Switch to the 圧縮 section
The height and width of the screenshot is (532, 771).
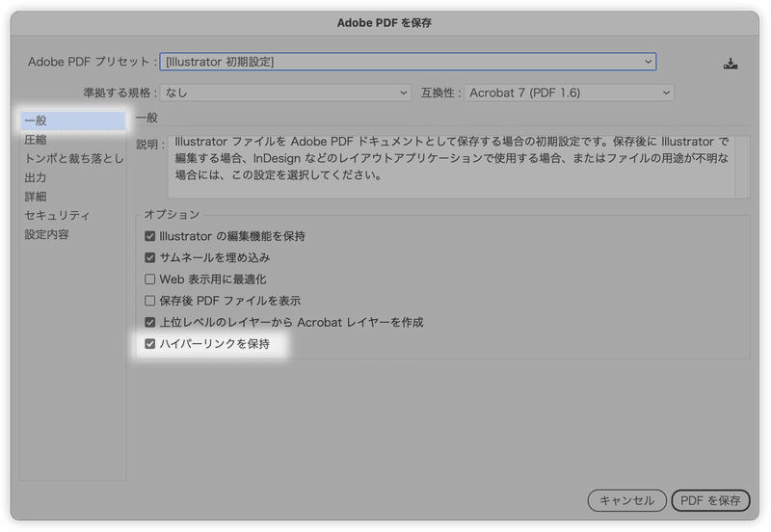(x=73, y=140)
